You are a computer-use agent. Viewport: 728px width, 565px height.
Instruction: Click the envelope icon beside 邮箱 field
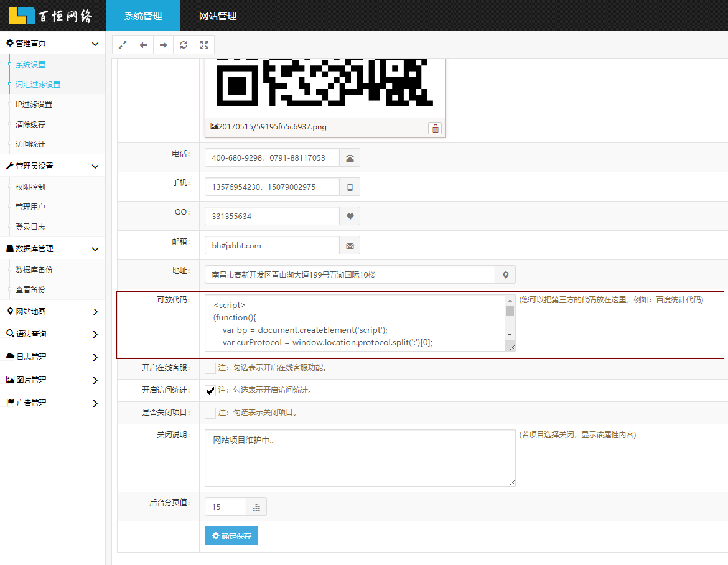point(350,246)
